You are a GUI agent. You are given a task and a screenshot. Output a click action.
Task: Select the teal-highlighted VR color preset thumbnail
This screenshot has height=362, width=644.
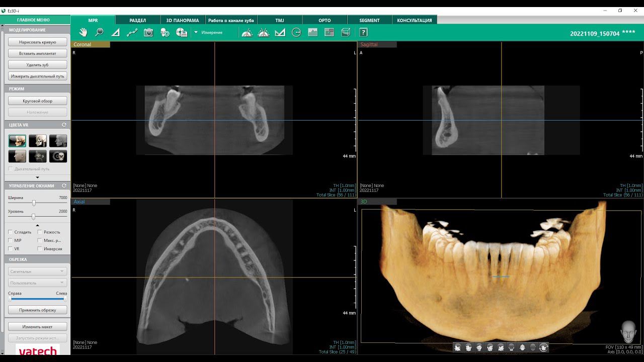click(x=17, y=141)
